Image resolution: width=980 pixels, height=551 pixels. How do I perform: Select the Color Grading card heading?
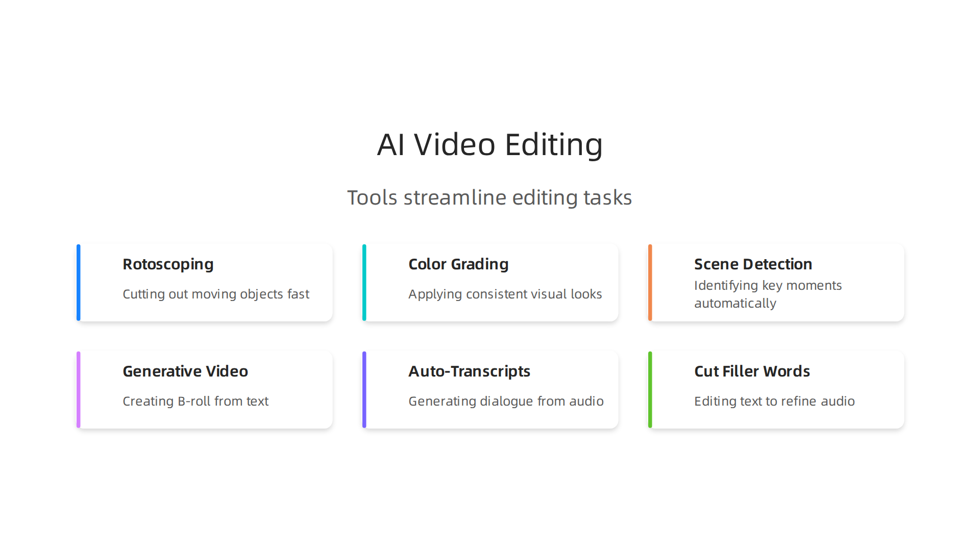pos(458,264)
